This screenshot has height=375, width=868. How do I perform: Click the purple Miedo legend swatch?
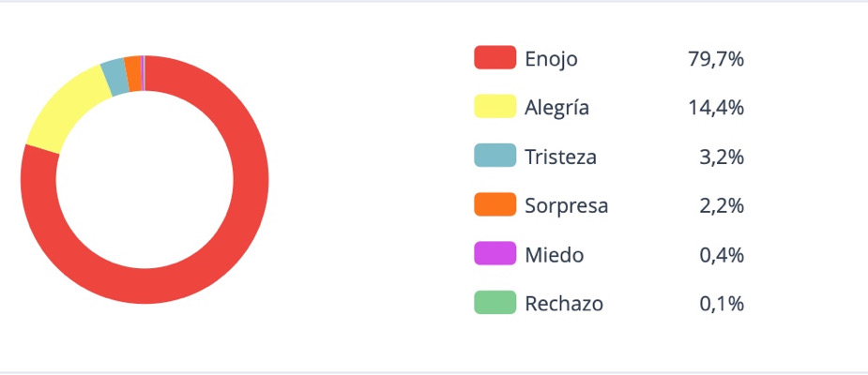pyautogui.click(x=495, y=254)
